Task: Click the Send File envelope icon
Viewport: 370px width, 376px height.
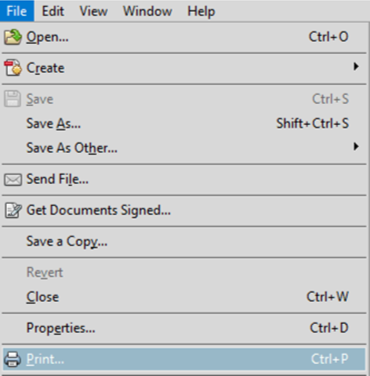Action: pos(13,180)
